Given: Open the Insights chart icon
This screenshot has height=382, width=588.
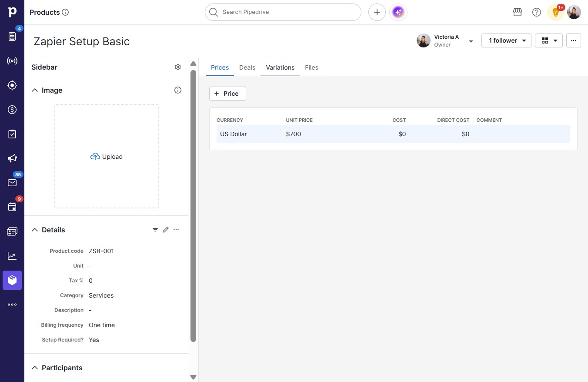Looking at the screenshot, I should [12, 256].
